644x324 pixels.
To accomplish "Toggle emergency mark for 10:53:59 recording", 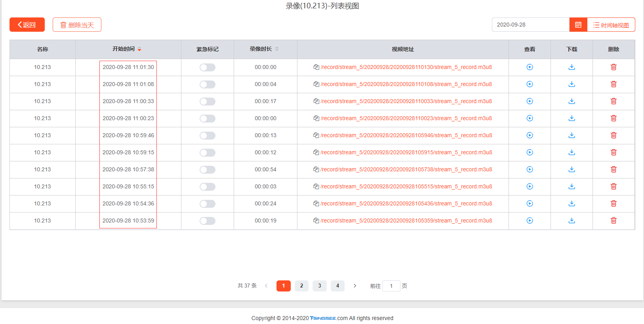I will pos(208,221).
